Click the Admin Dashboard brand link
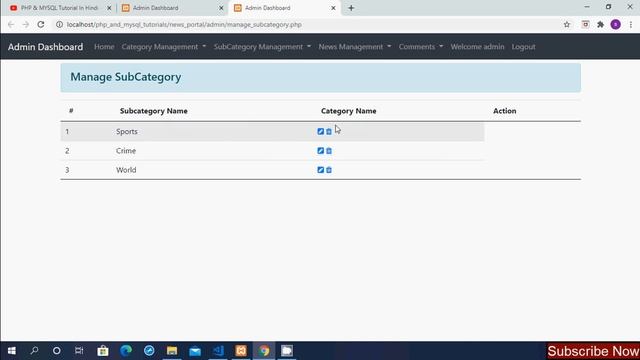 [x=45, y=47]
